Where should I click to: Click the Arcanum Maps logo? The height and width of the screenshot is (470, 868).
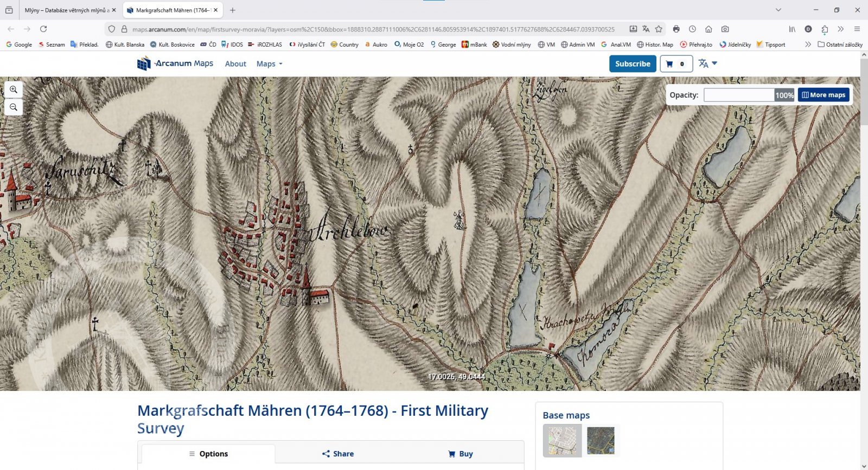pyautogui.click(x=175, y=64)
